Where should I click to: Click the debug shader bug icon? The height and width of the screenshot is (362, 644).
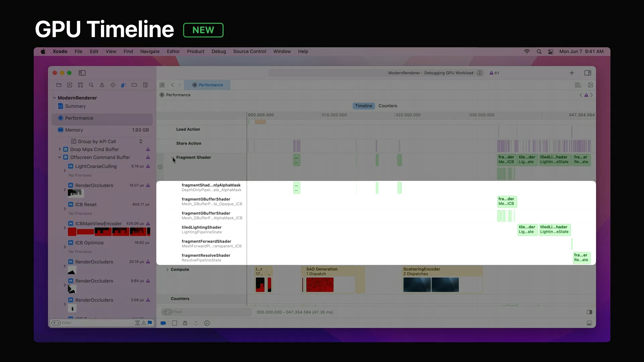185,323
